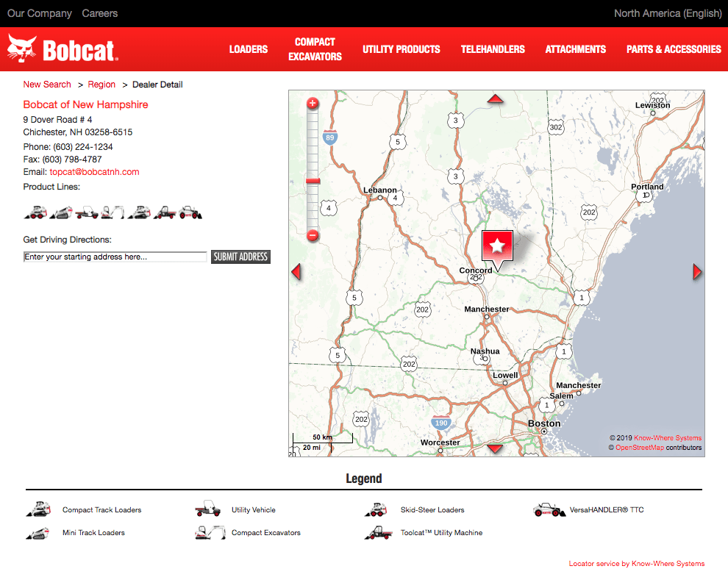This screenshot has height=580, width=728.
Task: Click the Concord label on the map
Action: [x=476, y=270]
